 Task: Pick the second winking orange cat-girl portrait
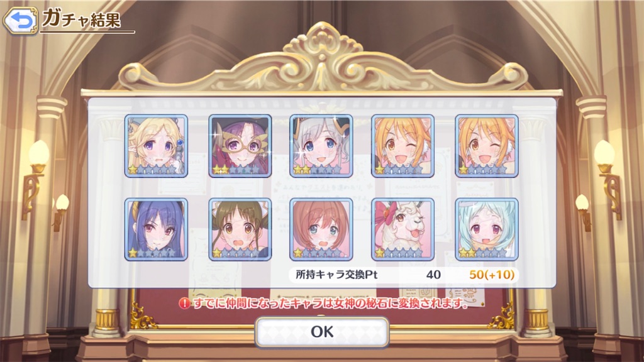click(487, 146)
